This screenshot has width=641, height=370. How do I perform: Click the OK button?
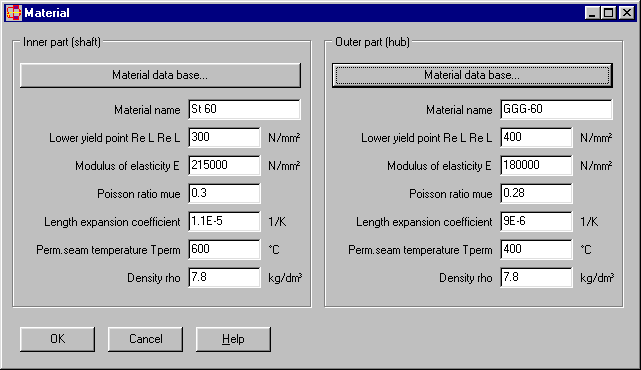[x=57, y=339]
